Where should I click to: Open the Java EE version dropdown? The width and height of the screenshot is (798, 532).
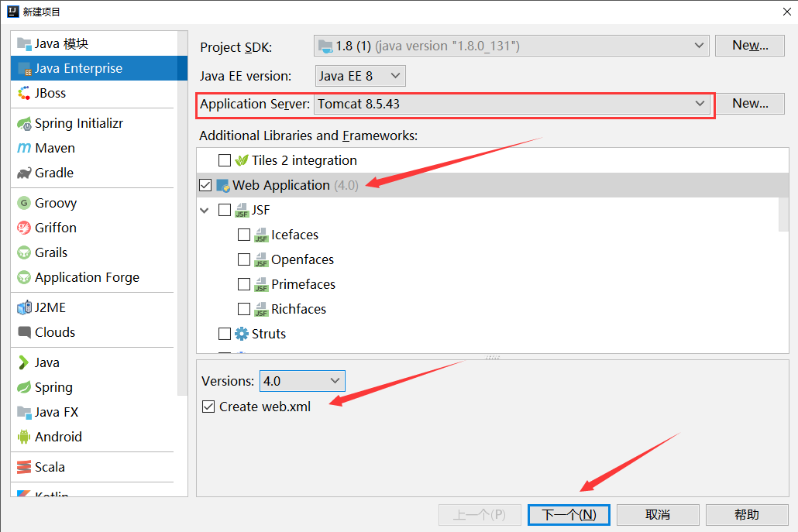[x=360, y=76]
